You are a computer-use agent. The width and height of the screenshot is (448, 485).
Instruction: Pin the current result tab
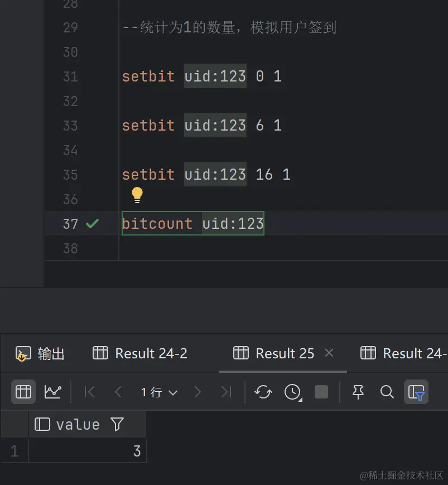(358, 392)
